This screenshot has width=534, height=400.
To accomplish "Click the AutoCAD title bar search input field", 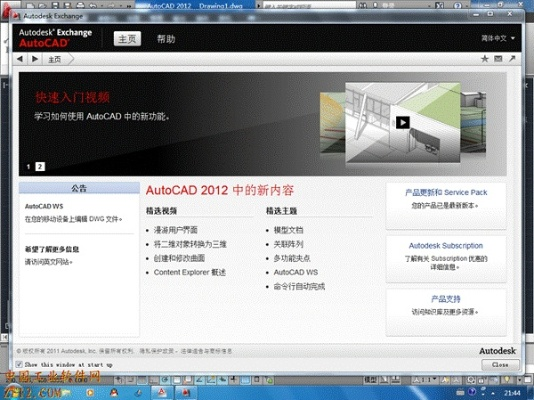I will pos(309,5).
